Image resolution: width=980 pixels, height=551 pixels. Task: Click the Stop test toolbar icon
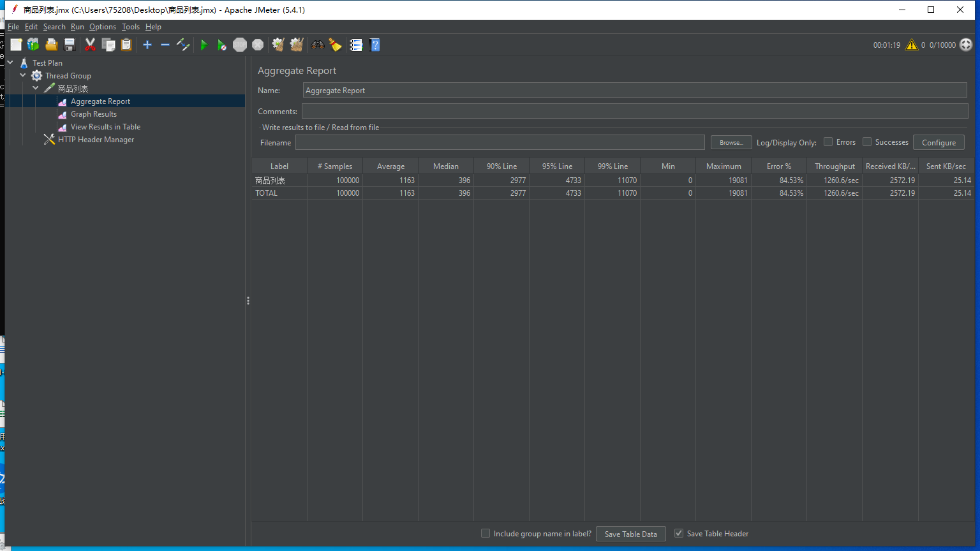click(240, 45)
